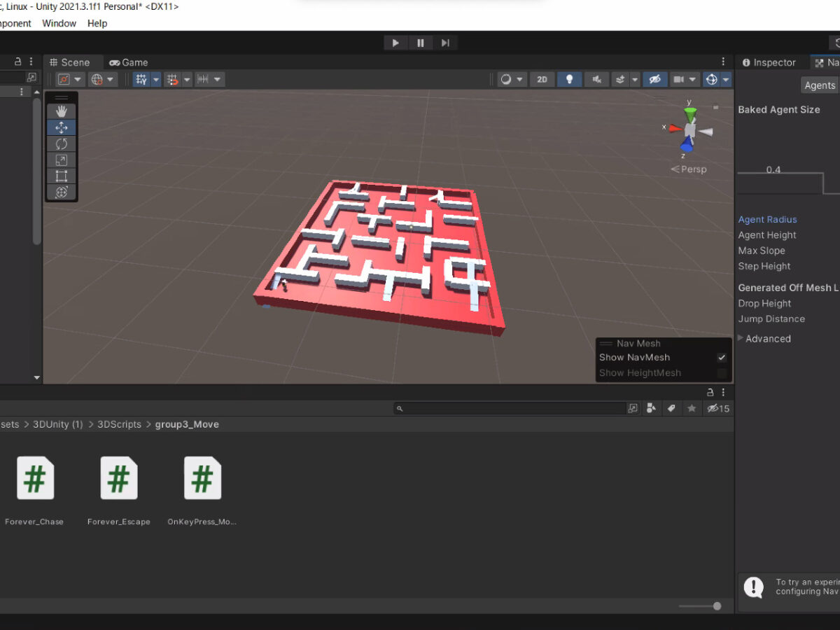Click the Pause button

[420, 43]
